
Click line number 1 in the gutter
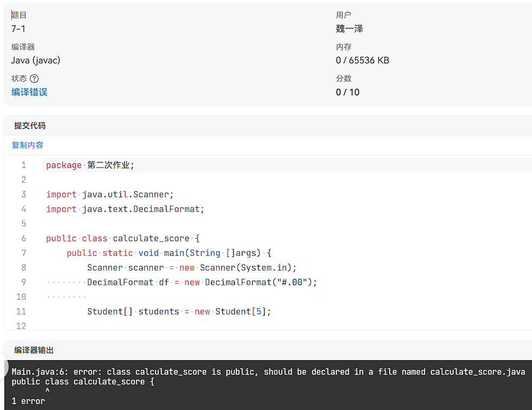(23, 165)
